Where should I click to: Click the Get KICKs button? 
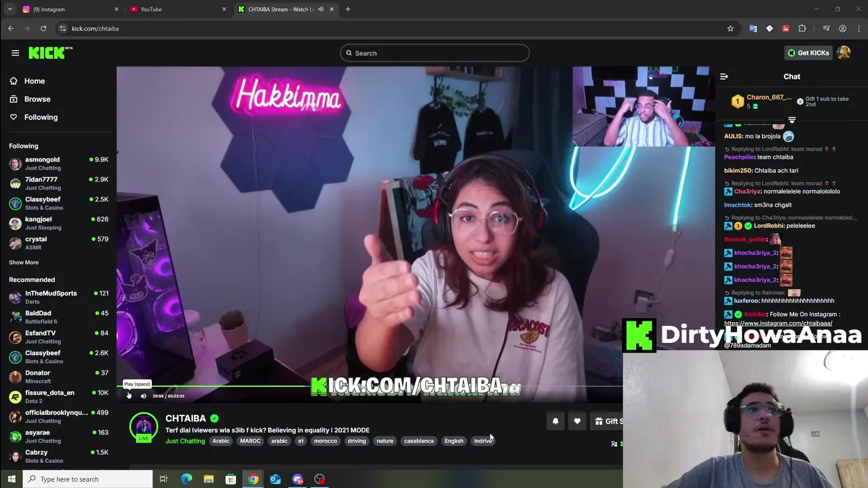pyautogui.click(x=808, y=53)
